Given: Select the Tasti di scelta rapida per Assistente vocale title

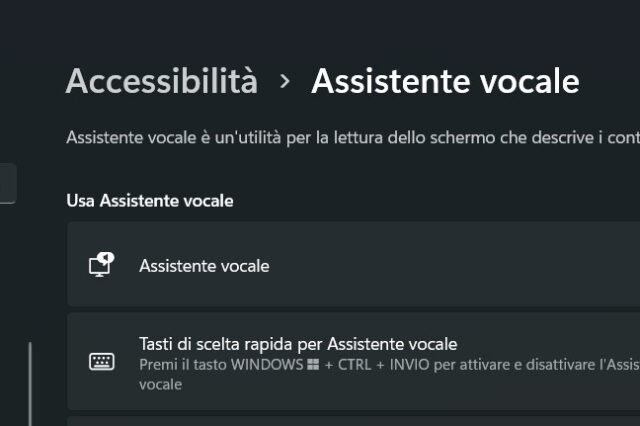Looking at the screenshot, I should 297,344.
